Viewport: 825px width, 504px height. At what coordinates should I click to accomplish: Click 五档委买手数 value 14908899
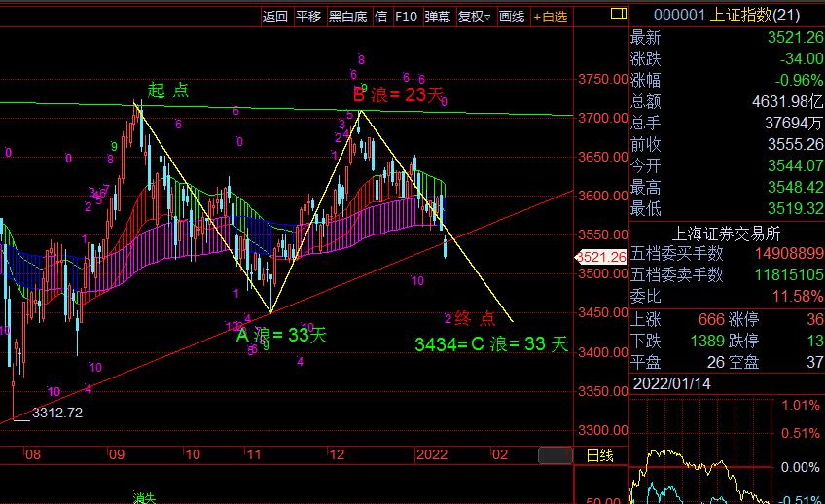click(x=789, y=254)
